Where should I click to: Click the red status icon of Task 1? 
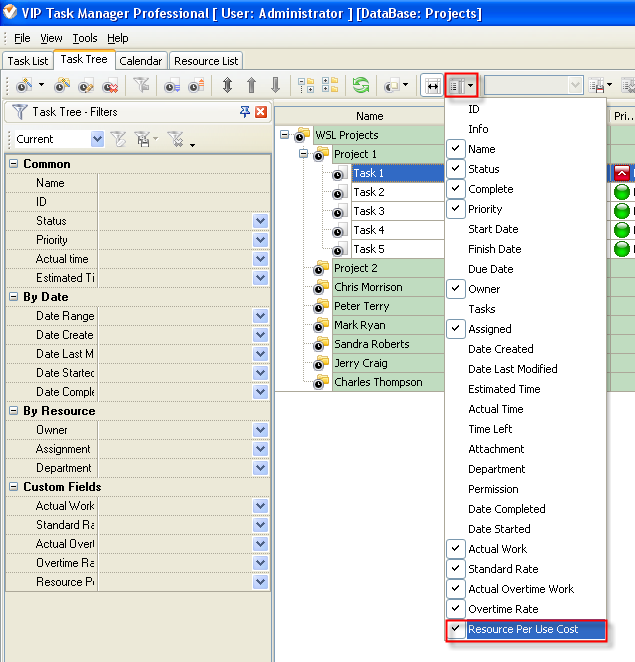(x=621, y=174)
